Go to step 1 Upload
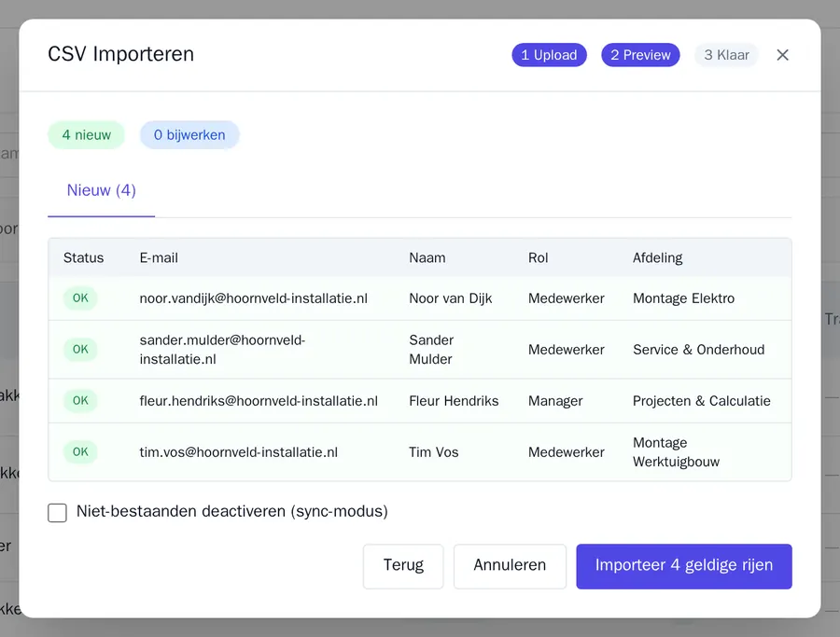 pos(549,55)
